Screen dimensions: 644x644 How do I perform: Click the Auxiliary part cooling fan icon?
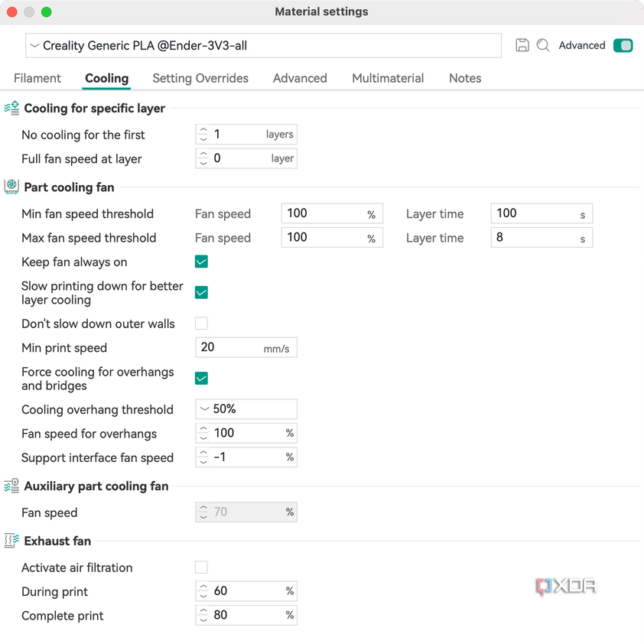pos(11,486)
